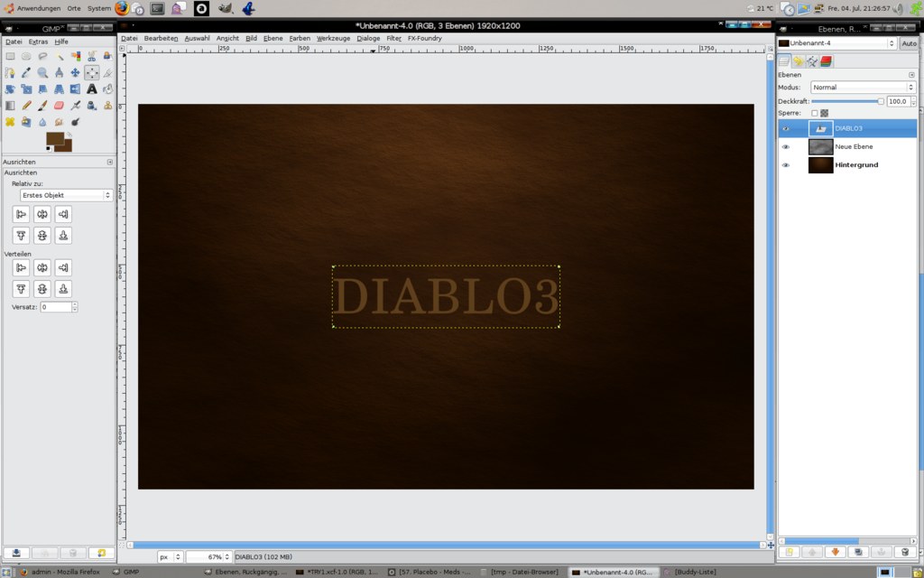Create a new layer button
This screenshot has height=578, width=924.
[x=789, y=552]
